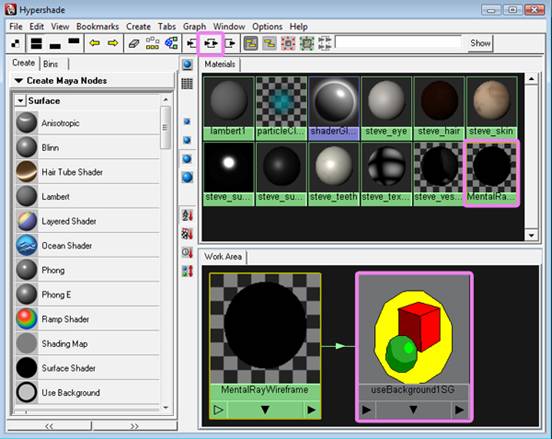The image size is (552, 439).
Task: Click the Input and Output Connections toolbar icon
Action: [211, 43]
